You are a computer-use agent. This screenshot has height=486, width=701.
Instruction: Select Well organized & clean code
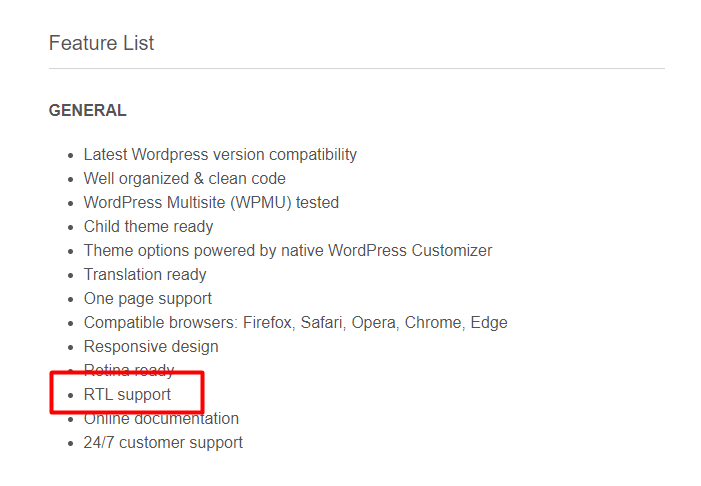point(184,179)
